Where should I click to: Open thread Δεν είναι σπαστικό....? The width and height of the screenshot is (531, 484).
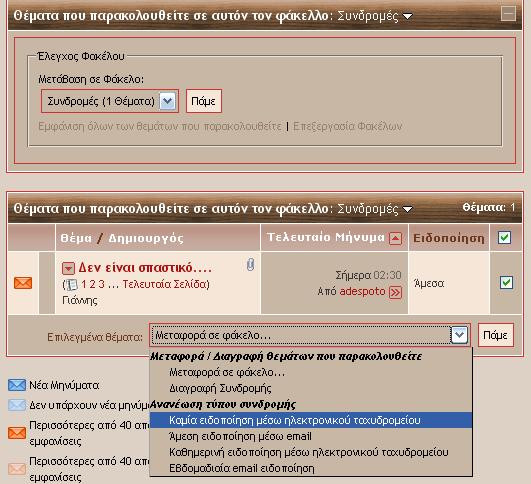pos(145,268)
